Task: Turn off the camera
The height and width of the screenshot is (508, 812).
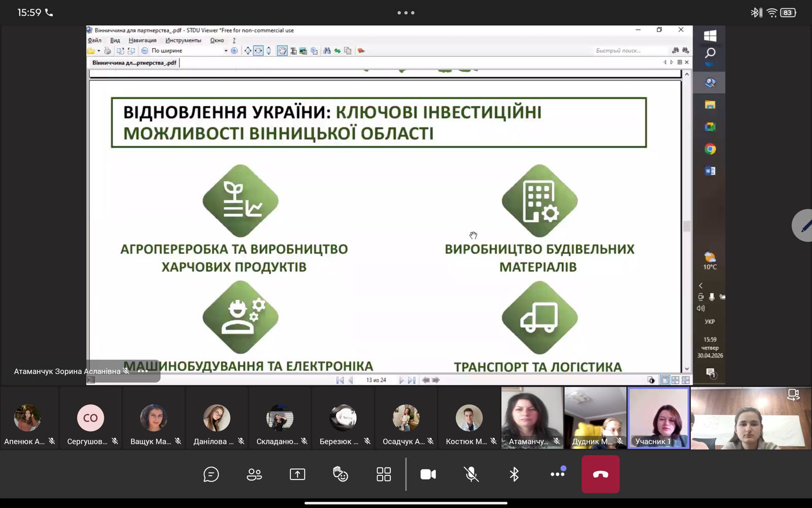Action: click(428, 474)
